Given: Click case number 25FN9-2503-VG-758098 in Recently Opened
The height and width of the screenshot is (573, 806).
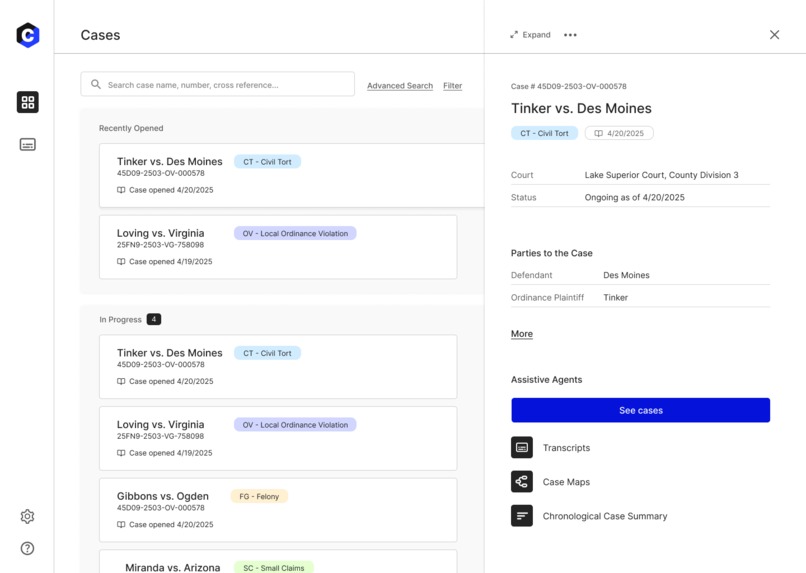Looking at the screenshot, I should click(x=160, y=245).
